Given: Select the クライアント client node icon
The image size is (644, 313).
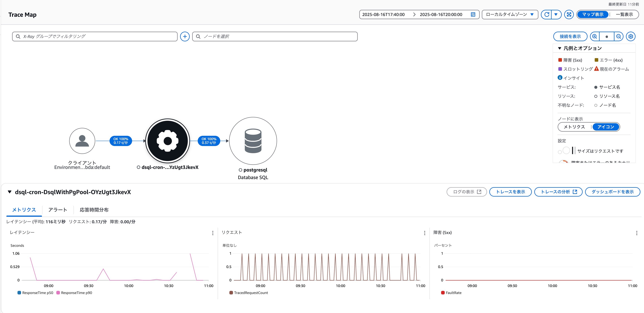Looking at the screenshot, I should point(82,141).
